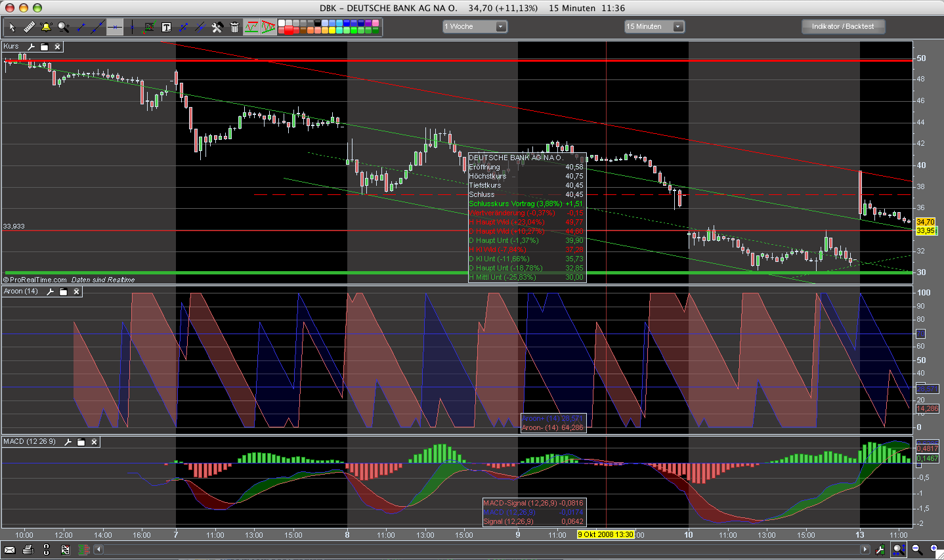Viewport: 944px width, 560px height.
Task: Toggle the horizontal line drawing tool
Action: coord(115,27)
